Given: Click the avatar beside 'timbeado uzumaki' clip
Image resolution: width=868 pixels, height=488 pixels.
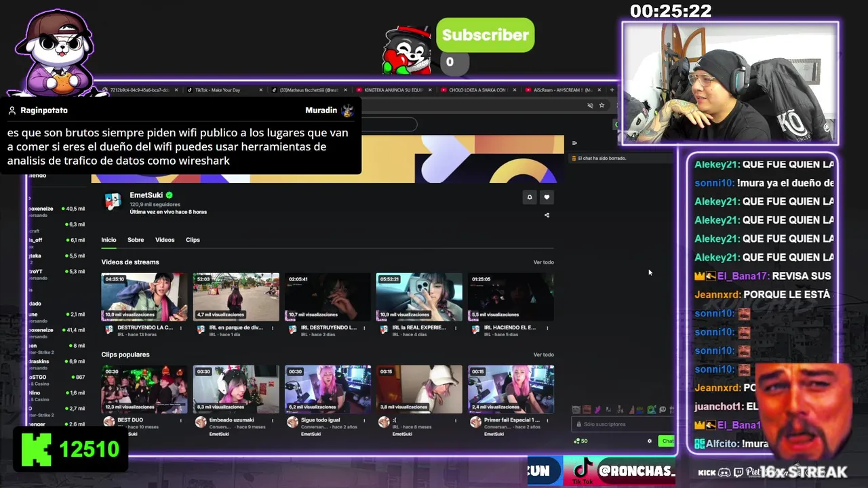Looking at the screenshot, I should coord(201,422).
